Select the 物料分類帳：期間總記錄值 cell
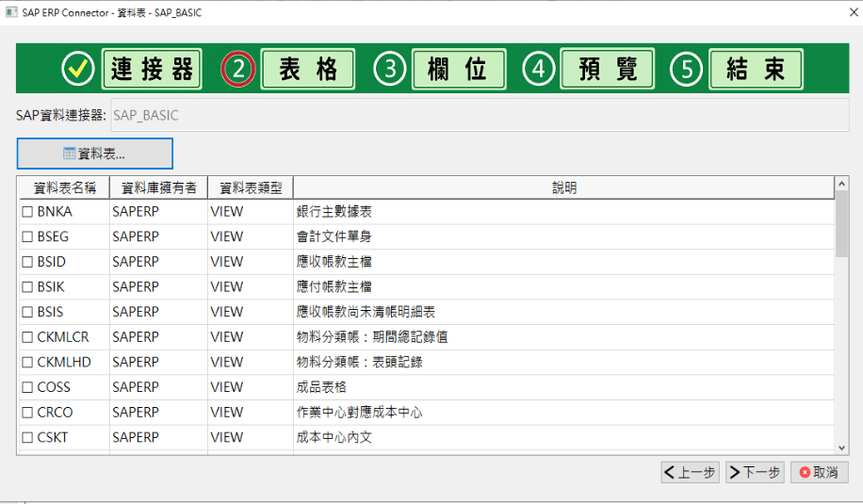This screenshot has height=504, width=863. 563,336
